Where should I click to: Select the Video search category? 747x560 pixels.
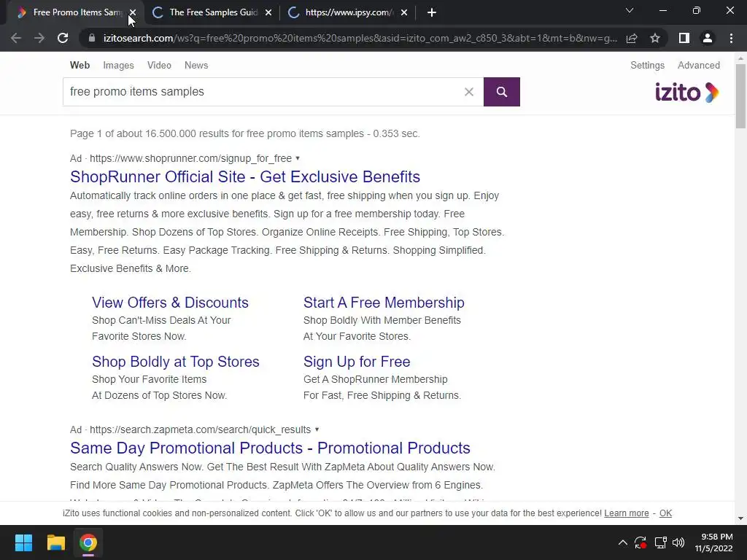point(159,65)
